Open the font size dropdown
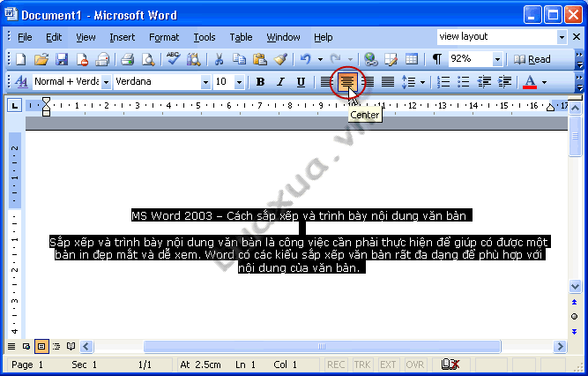 [x=239, y=82]
